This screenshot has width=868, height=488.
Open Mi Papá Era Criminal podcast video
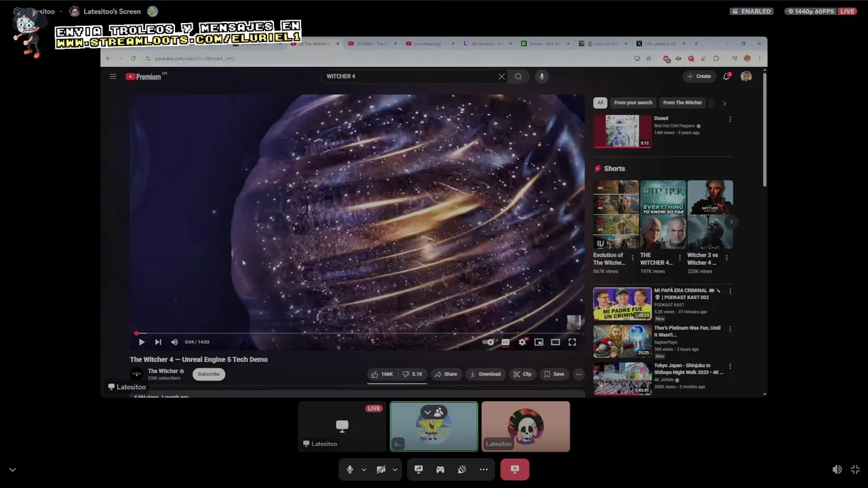point(622,304)
